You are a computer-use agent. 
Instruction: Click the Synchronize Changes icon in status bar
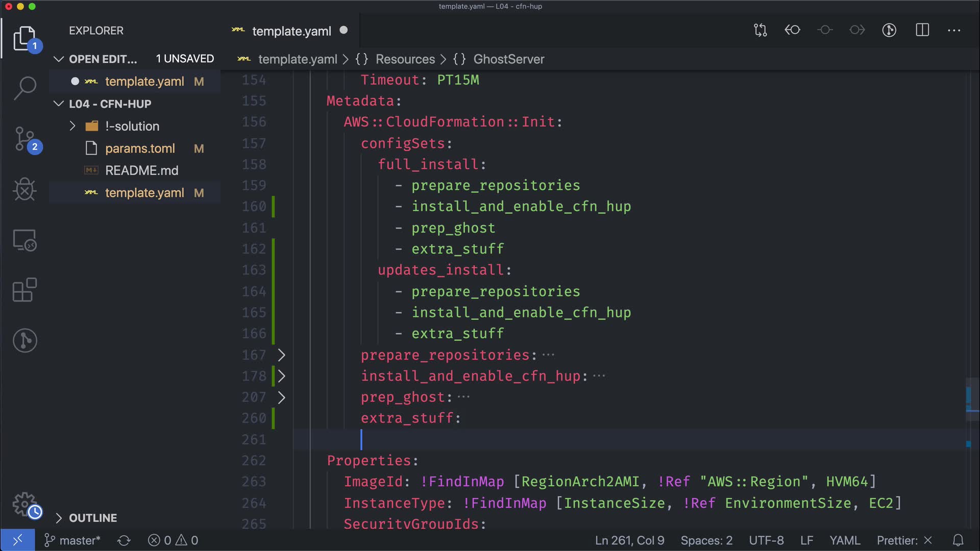coord(124,540)
